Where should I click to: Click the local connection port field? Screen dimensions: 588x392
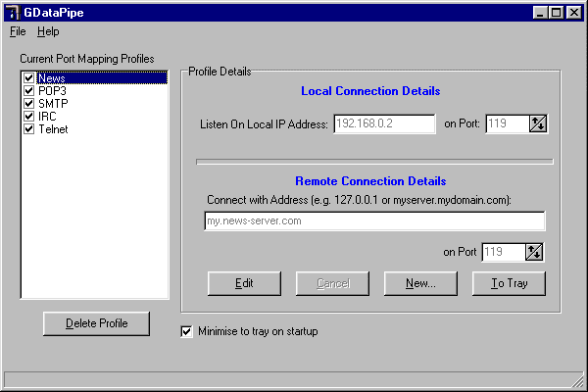pos(508,123)
